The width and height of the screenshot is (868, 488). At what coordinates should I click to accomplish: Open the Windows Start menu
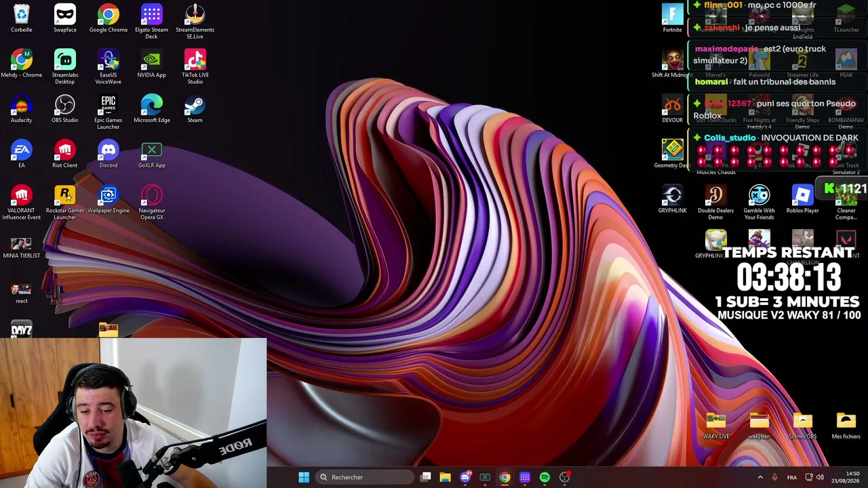point(304,477)
